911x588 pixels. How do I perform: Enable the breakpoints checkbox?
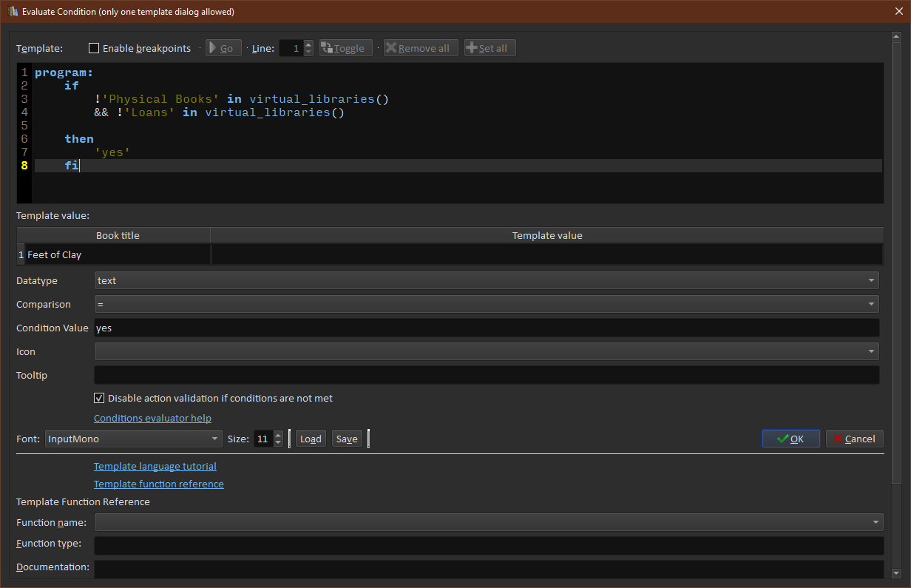(94, 48)
